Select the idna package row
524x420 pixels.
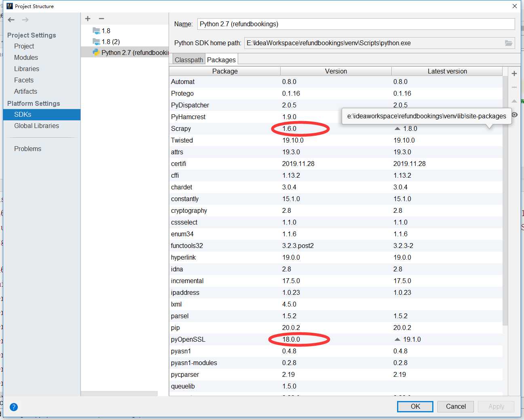[x=336, y=269]
